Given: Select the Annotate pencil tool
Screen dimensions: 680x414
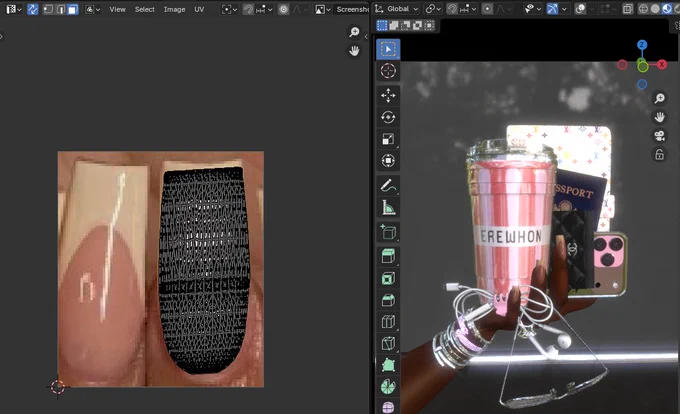Looking at the screenshot, I should coord(388,186).
